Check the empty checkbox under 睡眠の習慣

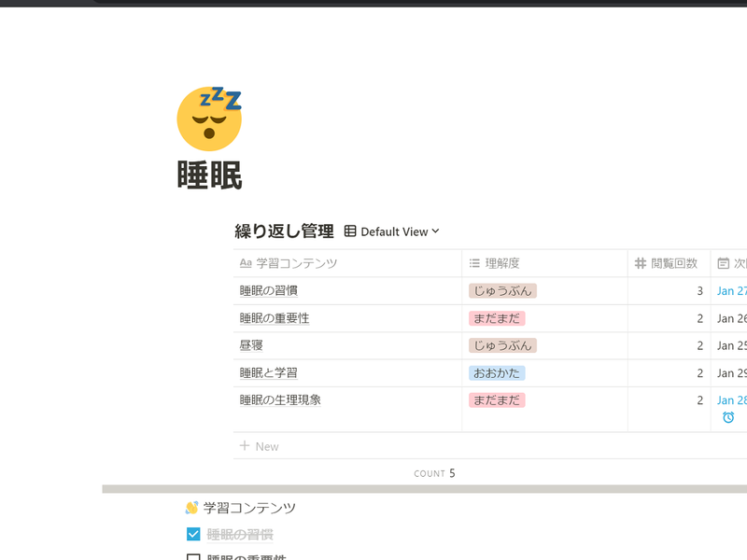pos(193,557)
